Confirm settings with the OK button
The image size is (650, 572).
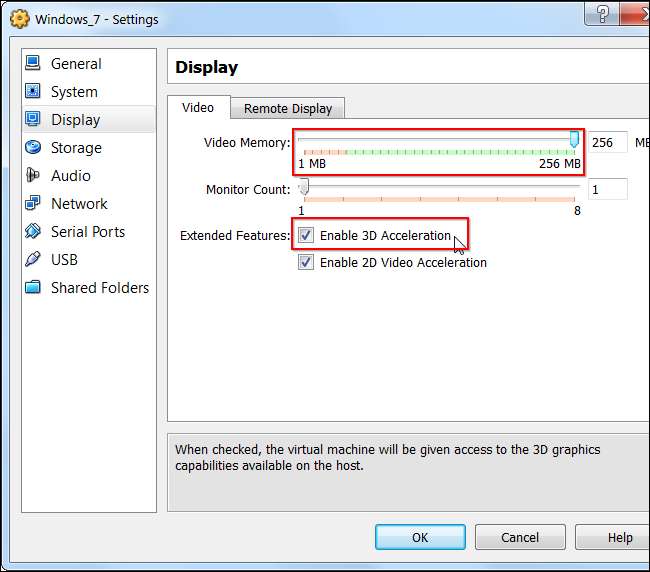click(x=420, y=537)
